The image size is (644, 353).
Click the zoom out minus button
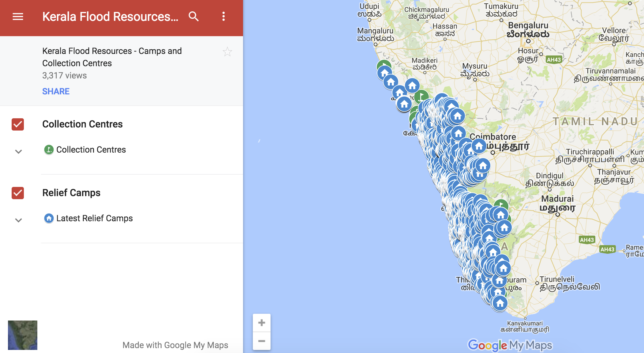(x=261, y=341)
